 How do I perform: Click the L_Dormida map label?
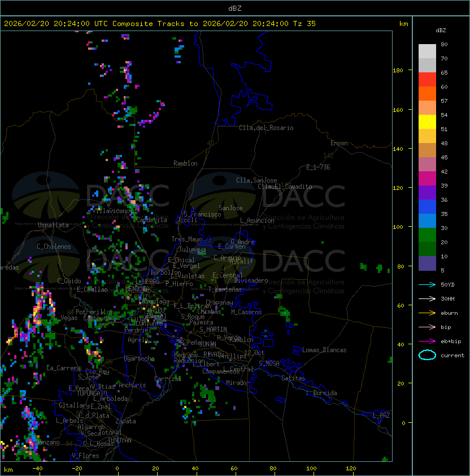321,393
